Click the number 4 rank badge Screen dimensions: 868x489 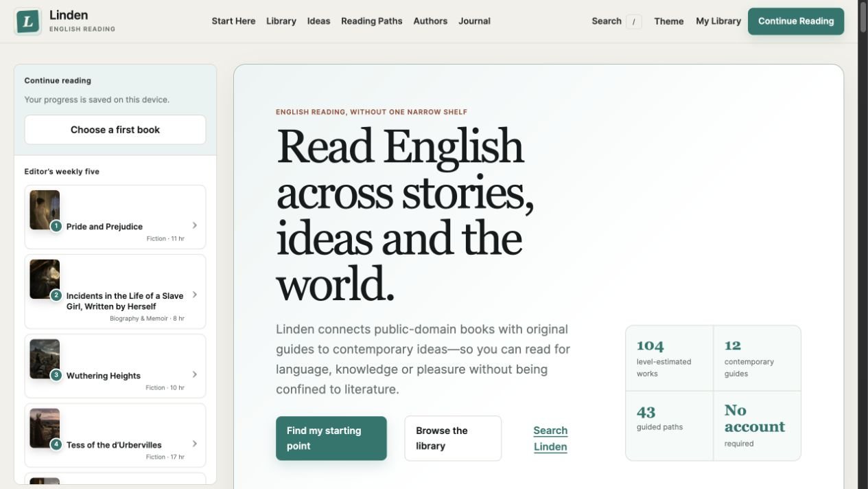[56, 444]
